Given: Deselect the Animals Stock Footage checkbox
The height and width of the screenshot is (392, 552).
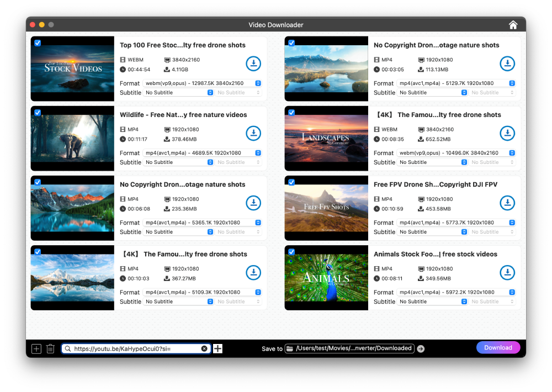Looking at the screenshot, I should point(291,252).
